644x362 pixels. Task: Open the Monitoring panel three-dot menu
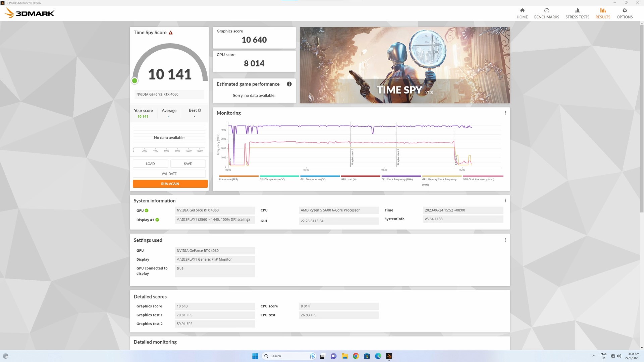point(505,113)
